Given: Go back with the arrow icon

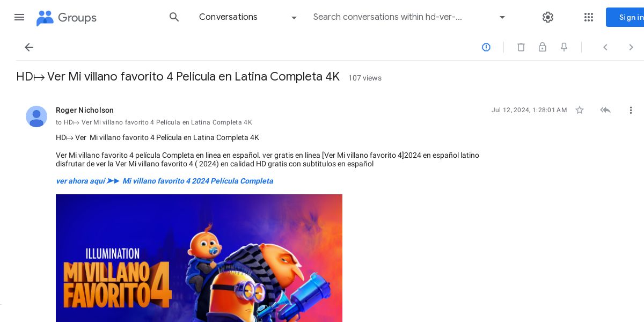Looking at the screenshot, I should 29,47.
